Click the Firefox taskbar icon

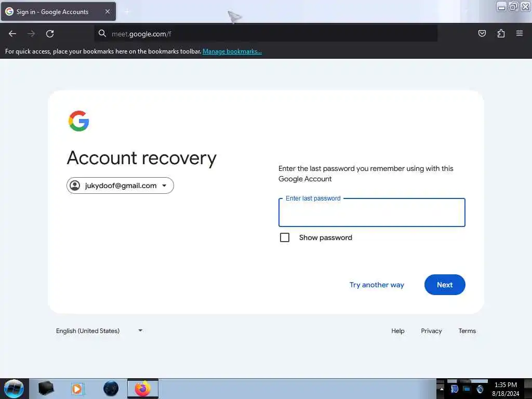(x=143, y=389)
